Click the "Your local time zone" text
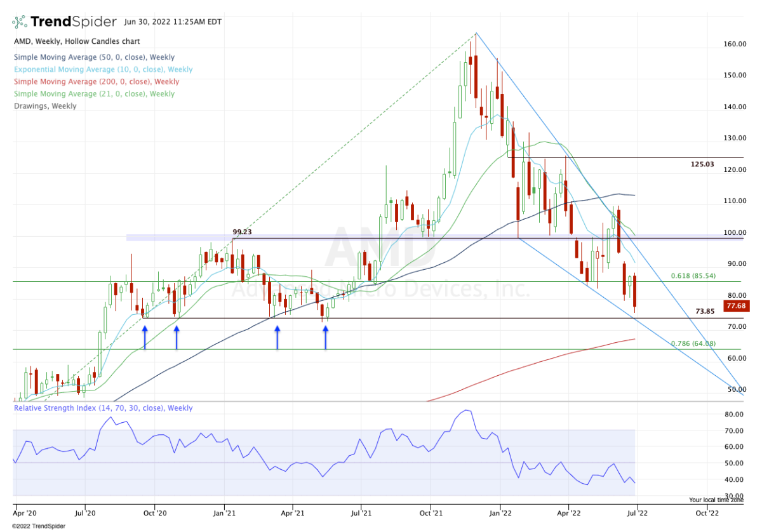This screenshot has height=532, width=762. click(x=716, y=500)
